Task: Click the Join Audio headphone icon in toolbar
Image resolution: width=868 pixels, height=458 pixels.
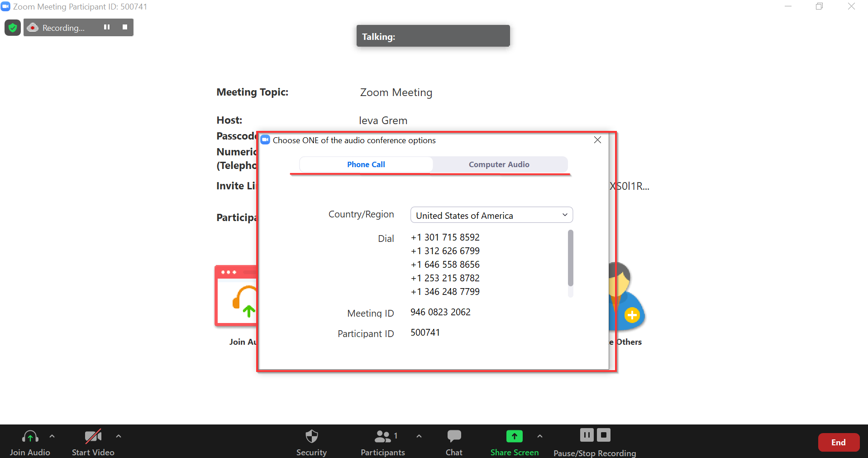Action: (30, 437)
